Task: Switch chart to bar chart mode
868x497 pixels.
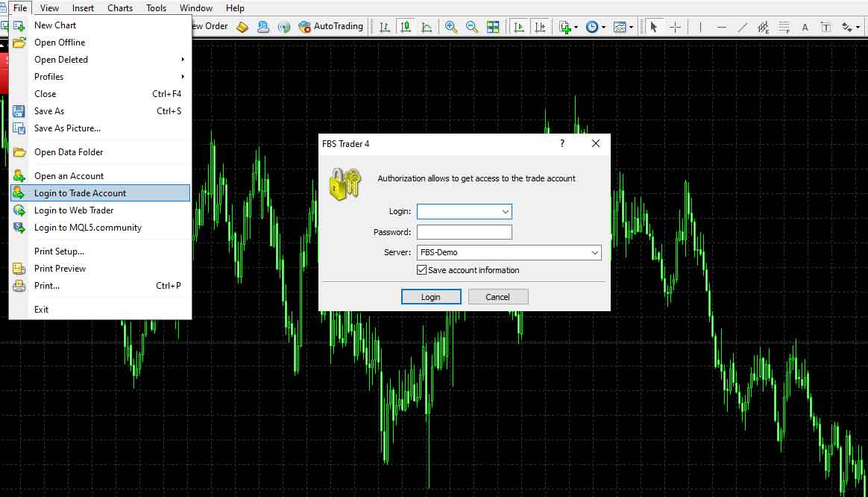Action: (385, 27)
